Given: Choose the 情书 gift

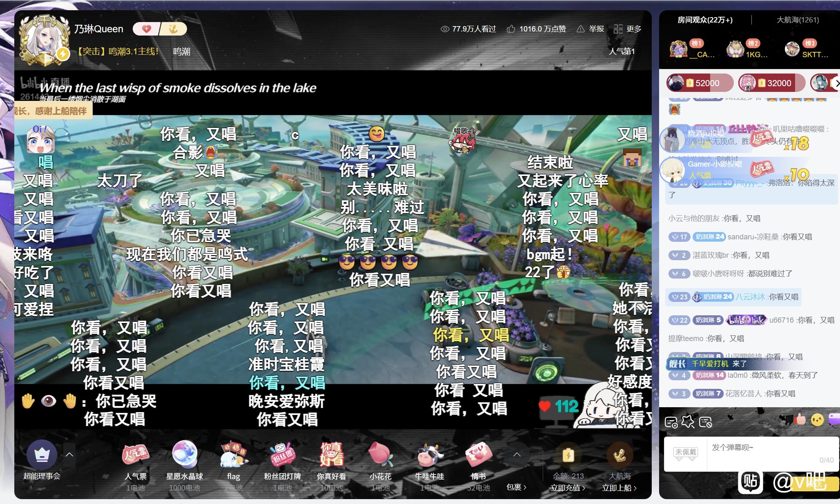Looking at the screenshot, I should coord(478,455).
